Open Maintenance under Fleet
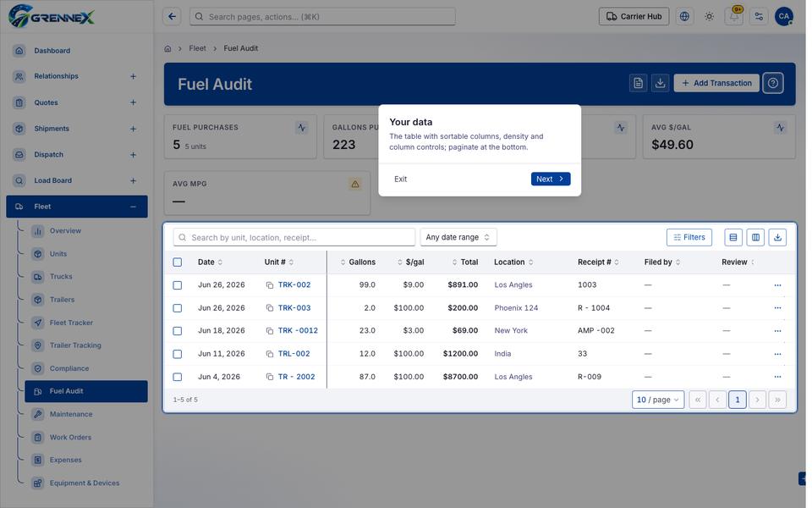 coord(86,414)
